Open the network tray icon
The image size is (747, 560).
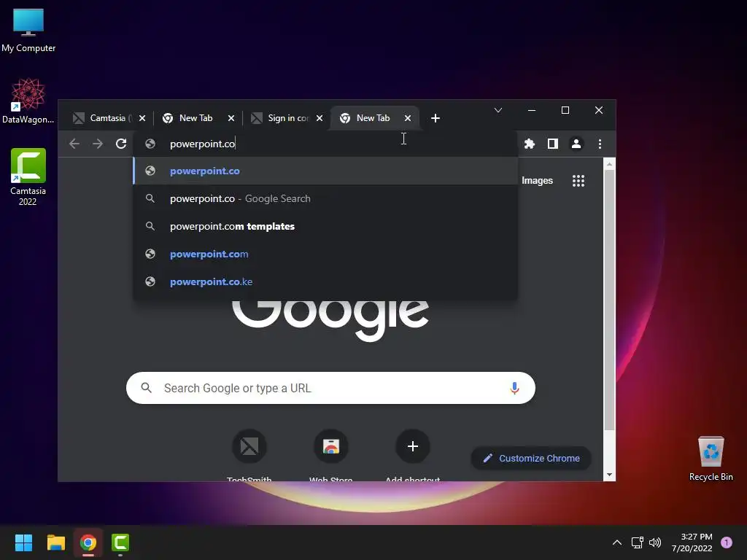637,542
